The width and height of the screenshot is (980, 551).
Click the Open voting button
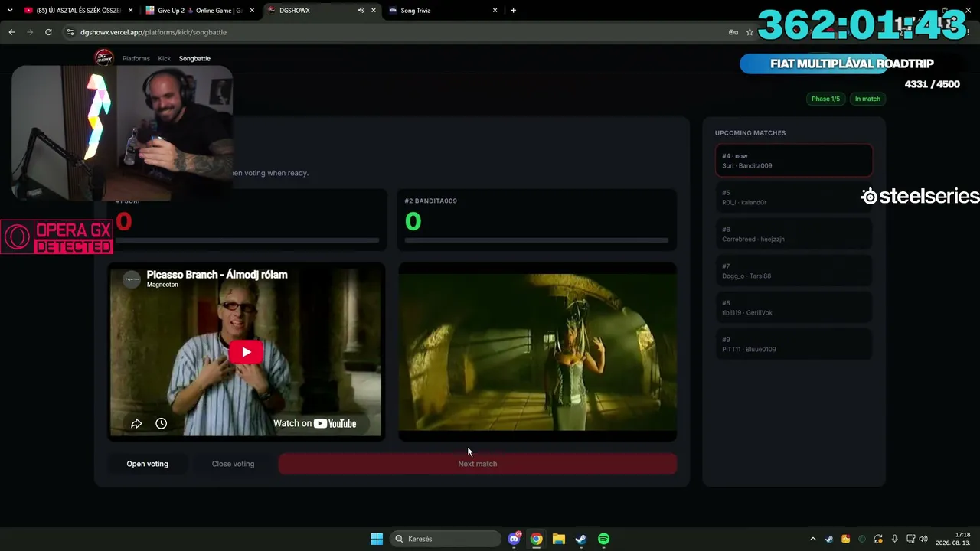147,464
